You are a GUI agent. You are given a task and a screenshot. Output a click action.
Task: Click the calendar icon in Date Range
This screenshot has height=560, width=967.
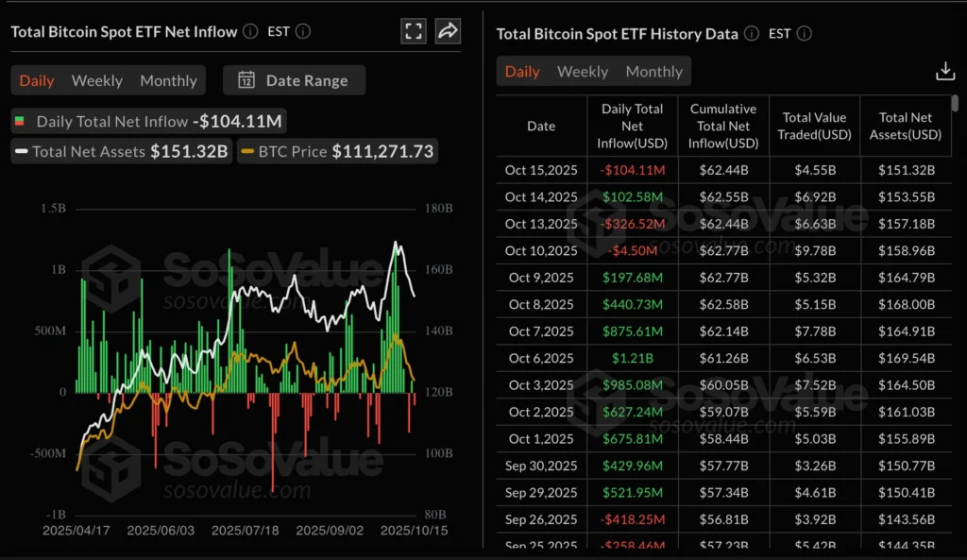pos(246,80)
